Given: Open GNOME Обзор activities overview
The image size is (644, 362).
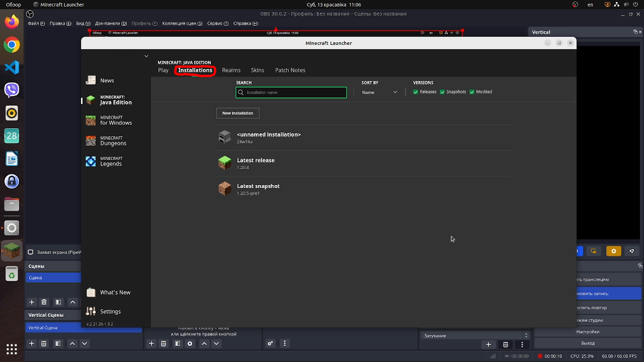Looking at the screenshot, I should pos(14,5).
